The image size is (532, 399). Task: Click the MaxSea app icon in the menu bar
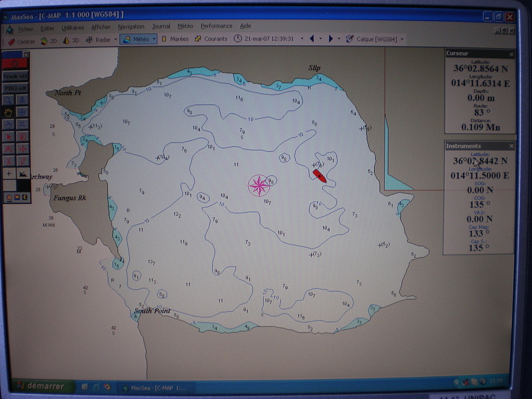(x=9, y=30)
